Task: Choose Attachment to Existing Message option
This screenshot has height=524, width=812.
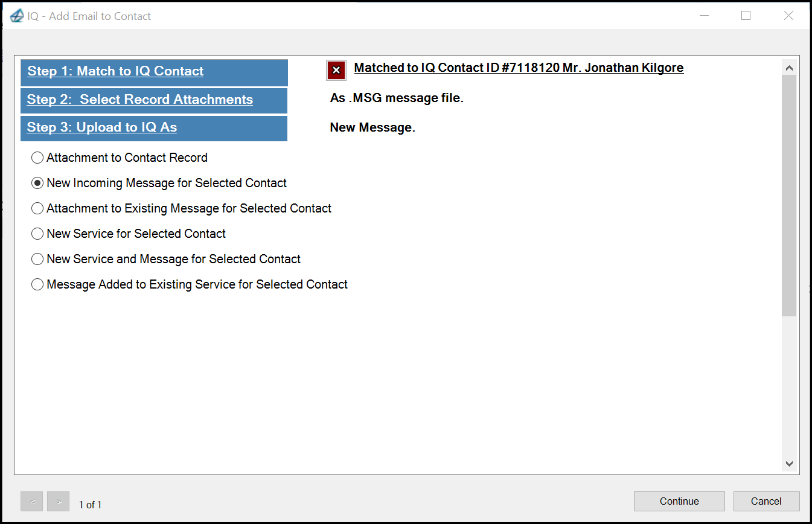Action: [x=182, y=208]
